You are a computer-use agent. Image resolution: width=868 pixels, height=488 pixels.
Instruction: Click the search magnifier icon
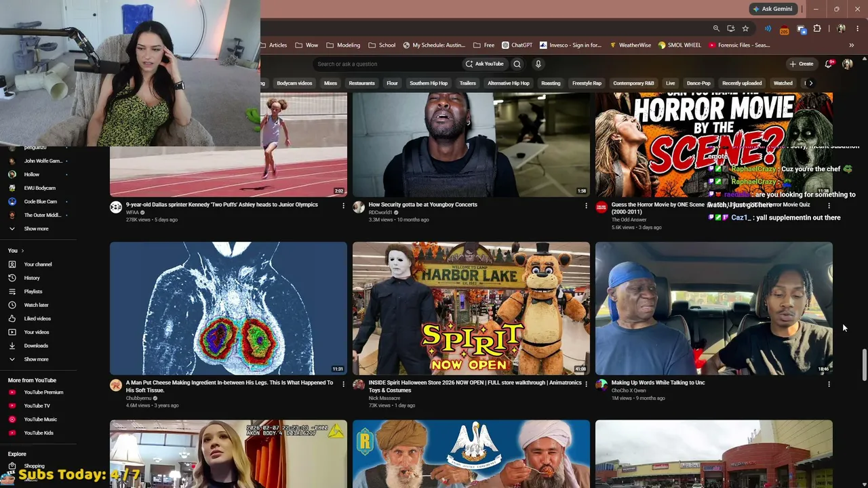tap(517, 64)
